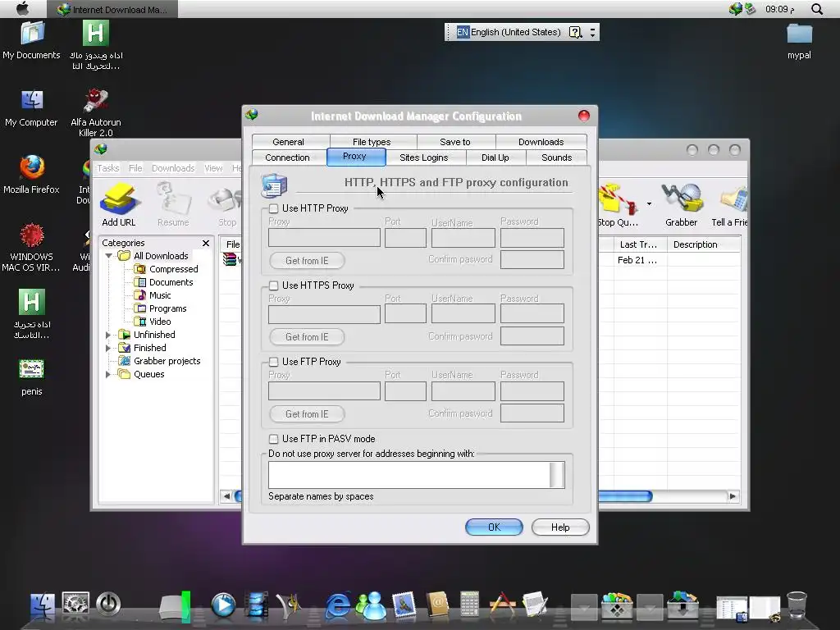840x630 pixels.
Task: Open the Mail stamp icon in dock
Action: 404,605
